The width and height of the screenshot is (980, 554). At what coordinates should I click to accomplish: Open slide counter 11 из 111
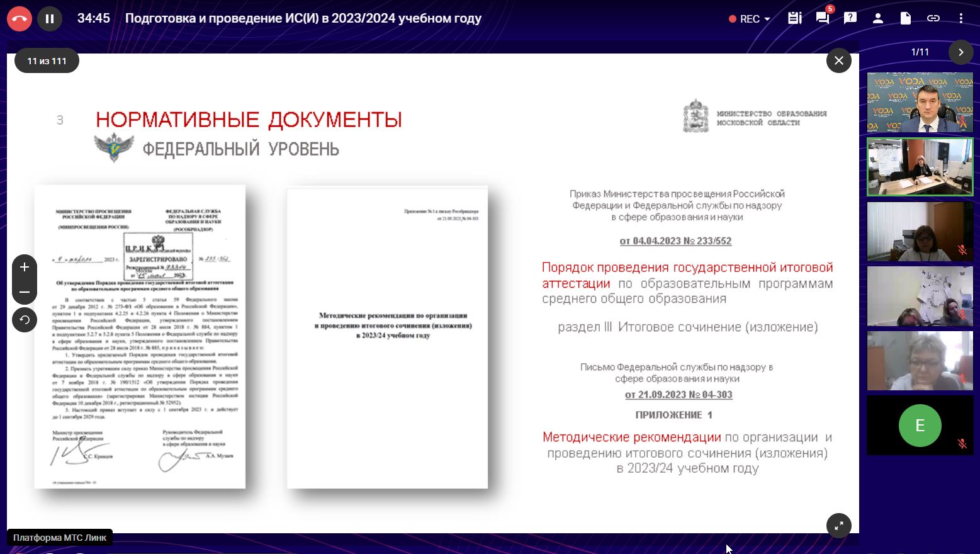(46, 60)
